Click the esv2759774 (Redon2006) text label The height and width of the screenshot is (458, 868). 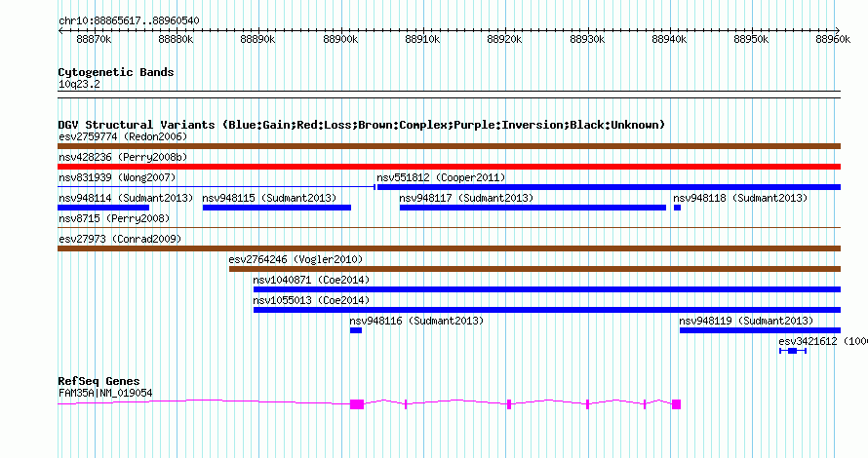click(123, 136)
